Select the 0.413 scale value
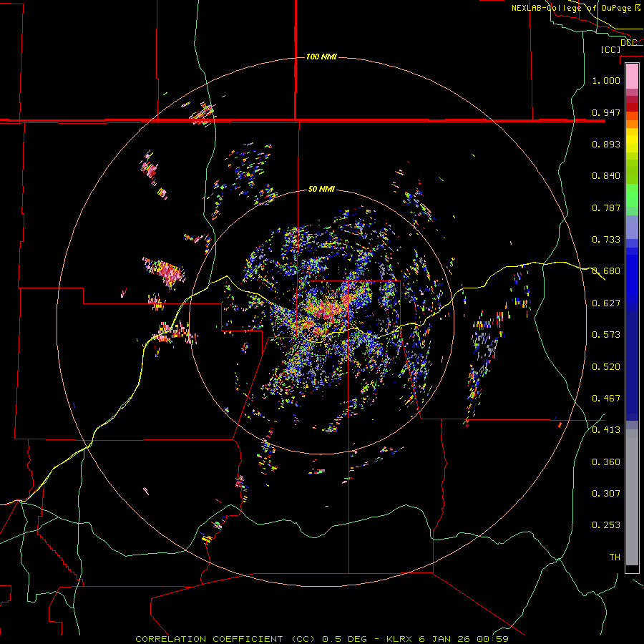This screenshot has height=644, width=644. [606, 430]
